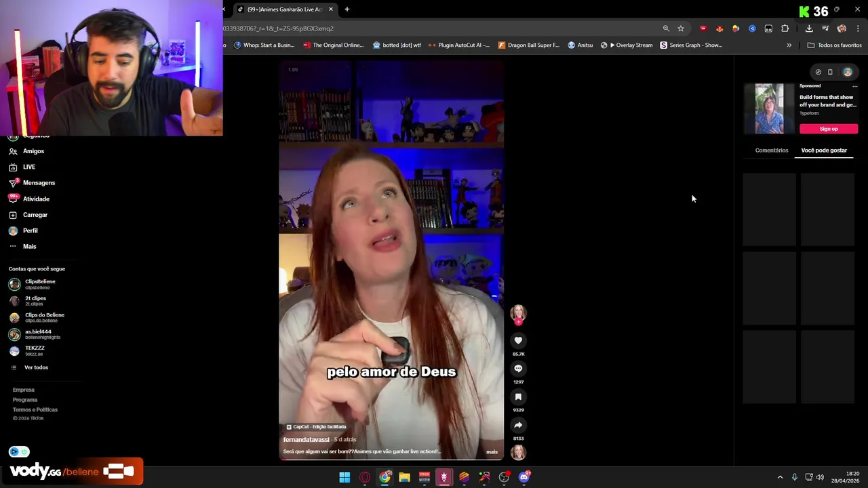Open fernandatavassi's avatar beside the video

point(518,313)
